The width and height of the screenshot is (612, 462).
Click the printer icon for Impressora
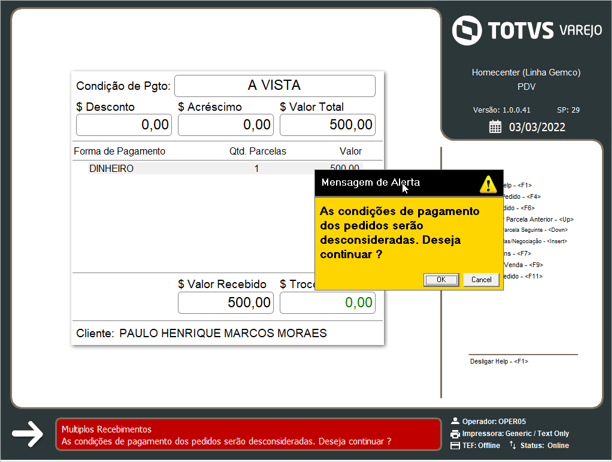pos(455,434)
